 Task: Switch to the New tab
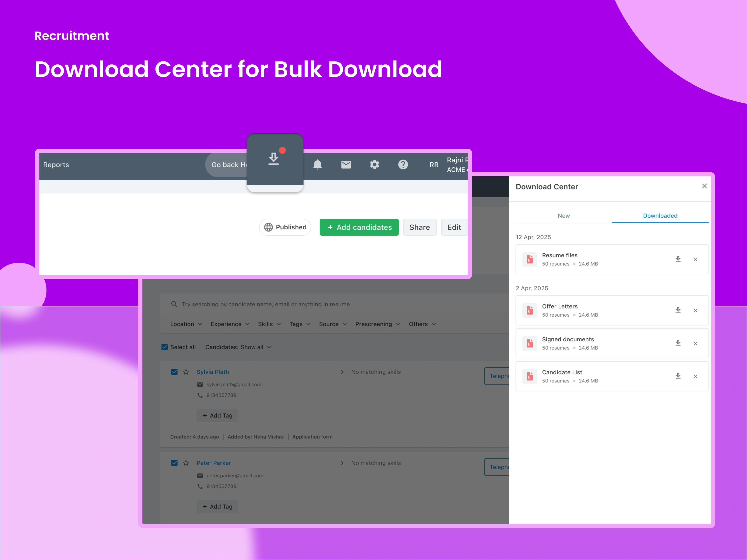[x=564, y=216]
